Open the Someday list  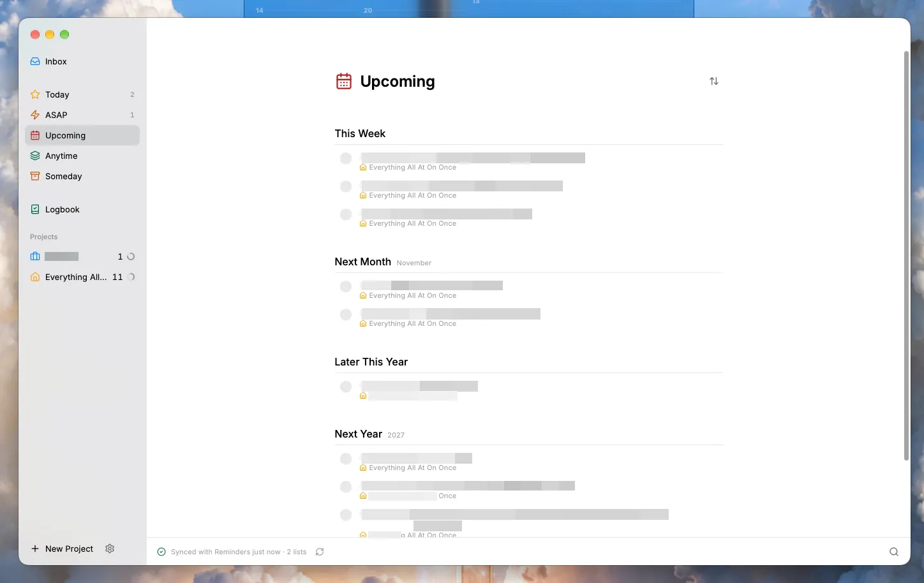(x=82, y=176)
